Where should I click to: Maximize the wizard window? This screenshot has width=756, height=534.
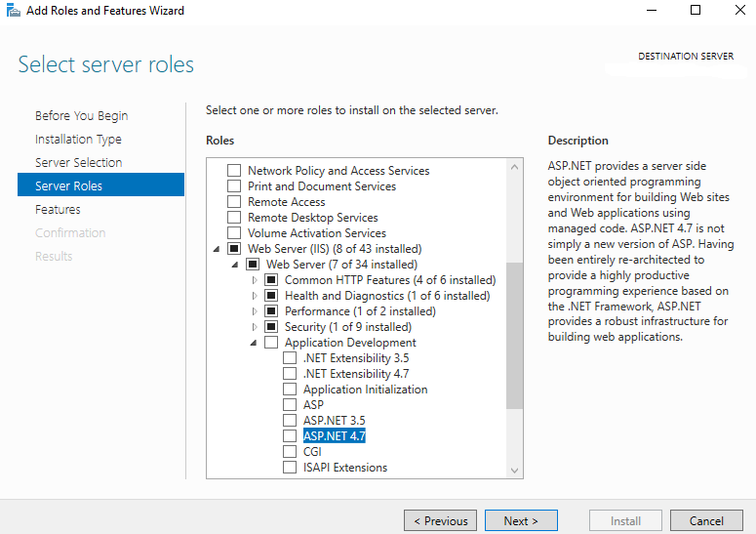[x=696, y=10]
